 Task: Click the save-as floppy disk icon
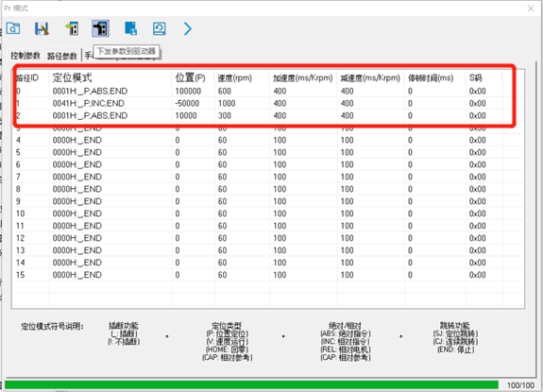42,28
